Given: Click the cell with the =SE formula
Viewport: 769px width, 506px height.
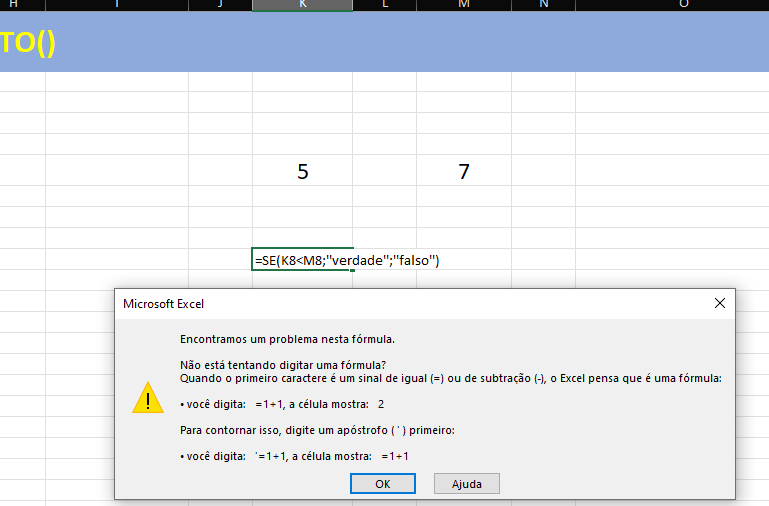Looking at the screenshot, I should pyautogui.click(x=303, y=259).
